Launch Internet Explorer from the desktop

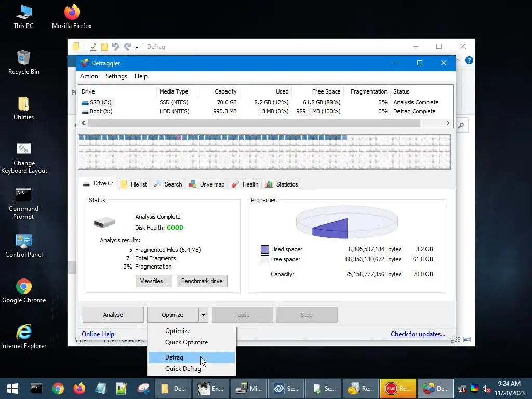(24, 337)
